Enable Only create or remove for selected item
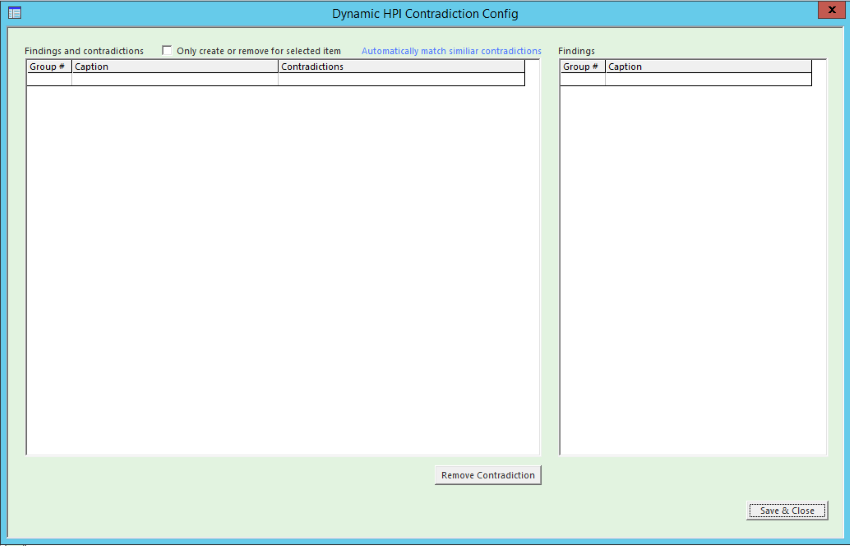 click(x=167, y=50)
